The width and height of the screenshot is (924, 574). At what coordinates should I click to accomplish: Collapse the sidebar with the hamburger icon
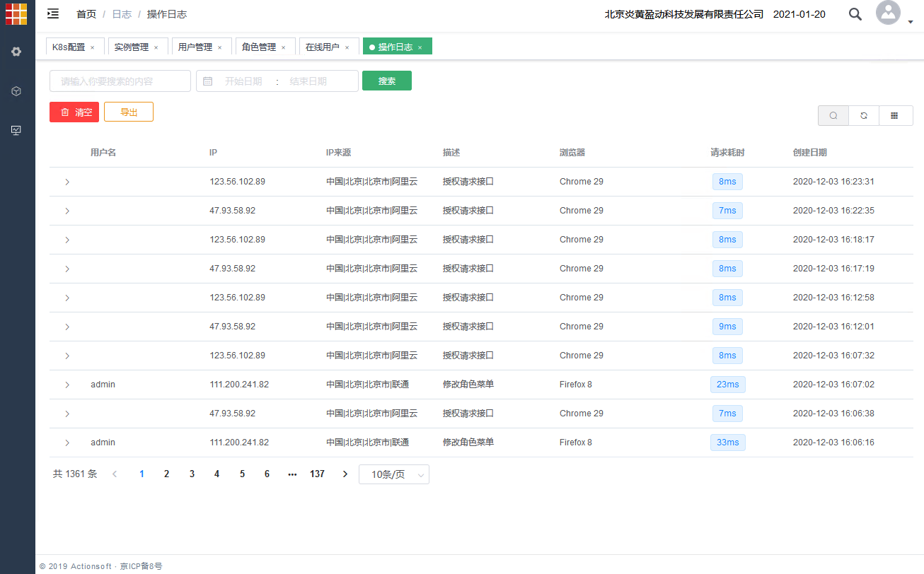[53, 14]
